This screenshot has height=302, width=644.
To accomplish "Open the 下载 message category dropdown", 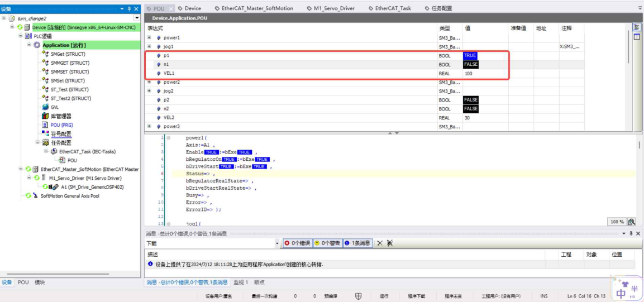I will point(276,243).
